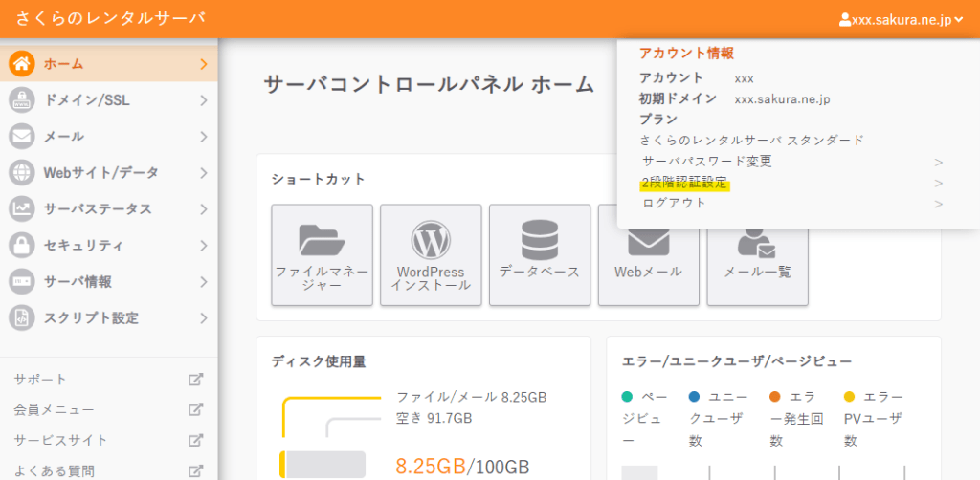Click the disk usage gauge bar
The height and width of the screenshot is (480, 980).
[323, 465]
